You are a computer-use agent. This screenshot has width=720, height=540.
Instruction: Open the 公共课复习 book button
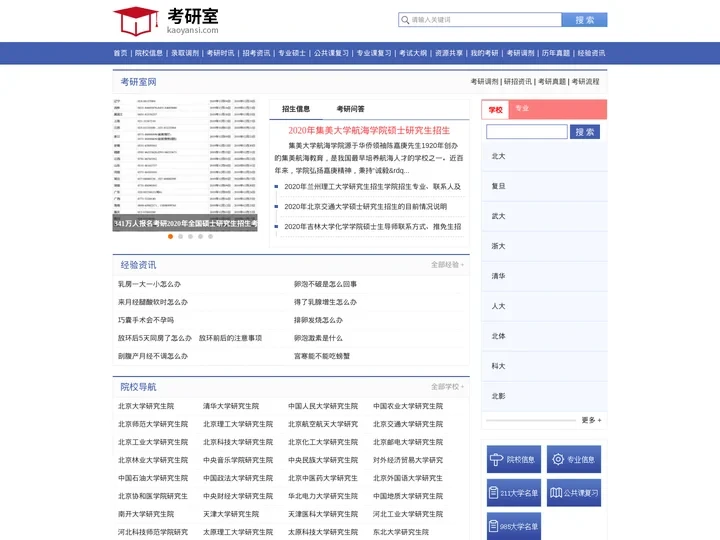574,493
